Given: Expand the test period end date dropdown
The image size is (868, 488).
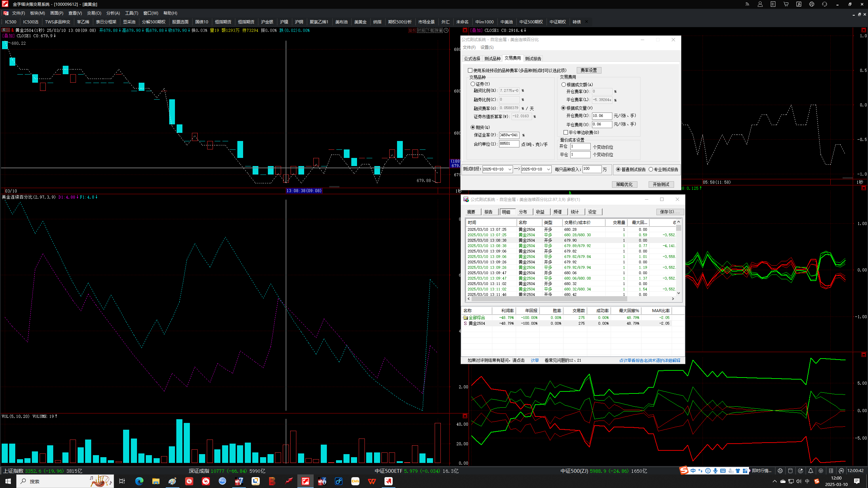Looking at the screenshot, I should coord(548,169).
